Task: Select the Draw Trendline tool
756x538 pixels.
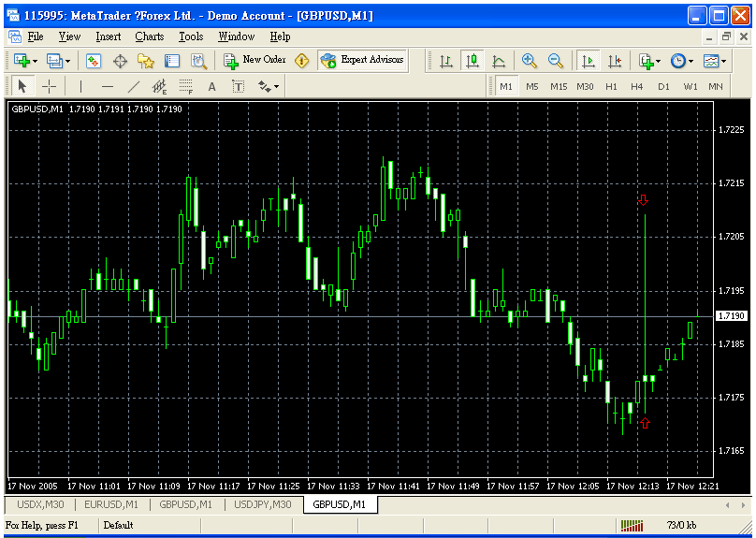Action: [x=133, y=87]
